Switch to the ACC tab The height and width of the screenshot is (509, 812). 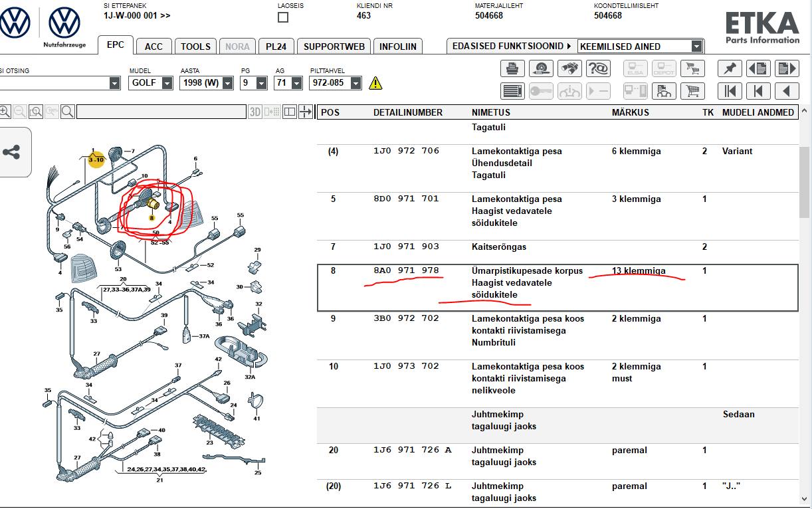153,47
